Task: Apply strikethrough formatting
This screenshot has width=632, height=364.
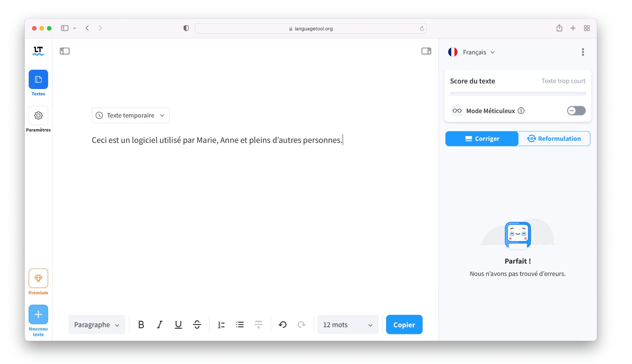Action: tap(197, 324)
